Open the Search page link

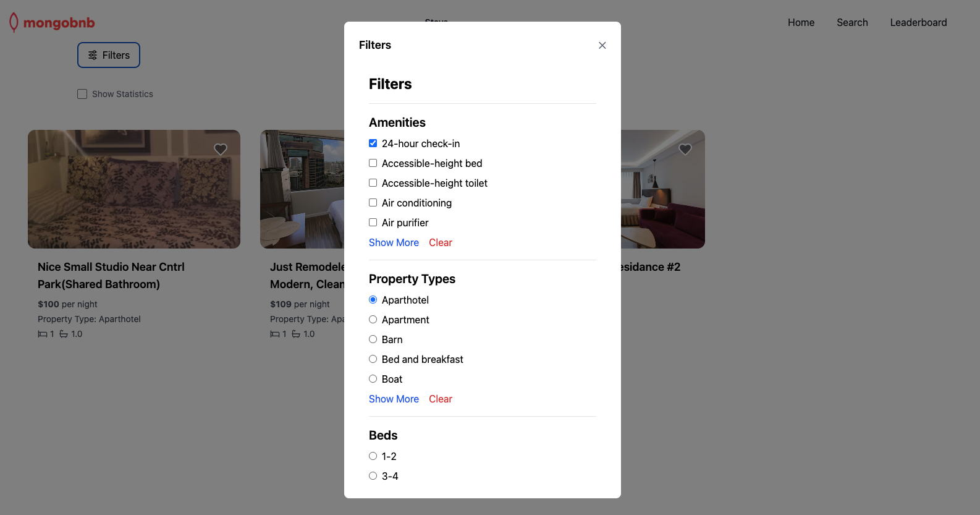click(852, 22)
